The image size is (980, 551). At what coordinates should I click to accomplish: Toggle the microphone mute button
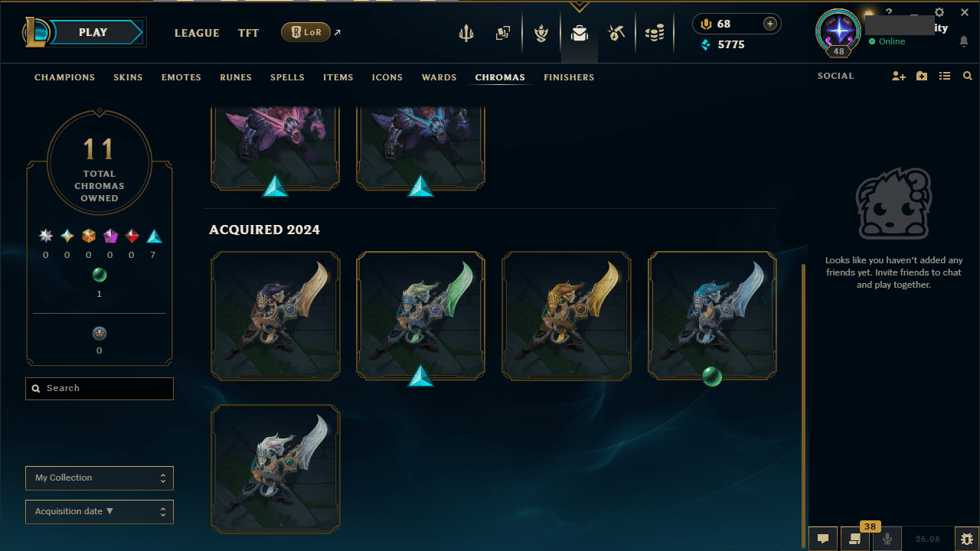click(x=887, y=538)
